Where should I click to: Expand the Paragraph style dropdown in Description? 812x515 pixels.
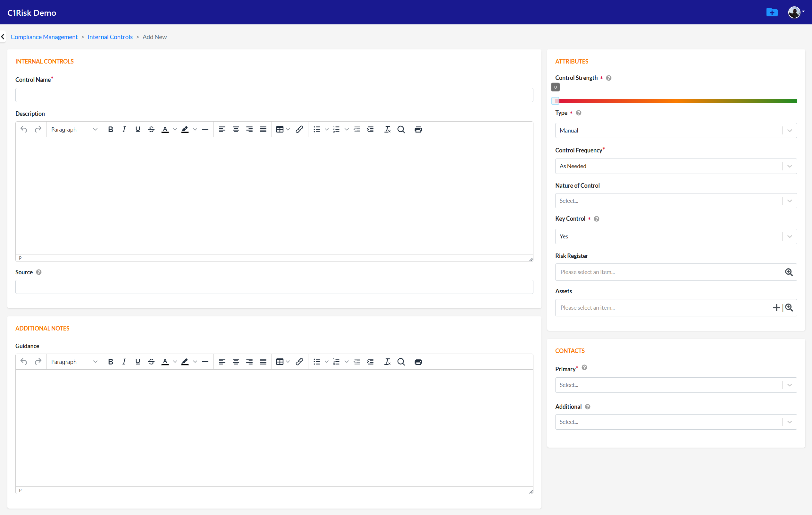coord(74,129)
